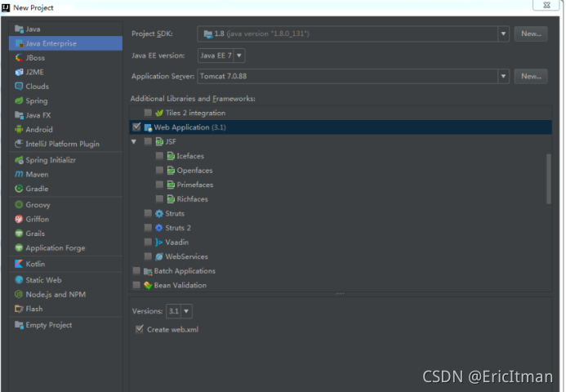This screenshot has height=392, width=566.
Task: Toggle the Create web.xml checkbox
Action: click(x=140, y=329)
